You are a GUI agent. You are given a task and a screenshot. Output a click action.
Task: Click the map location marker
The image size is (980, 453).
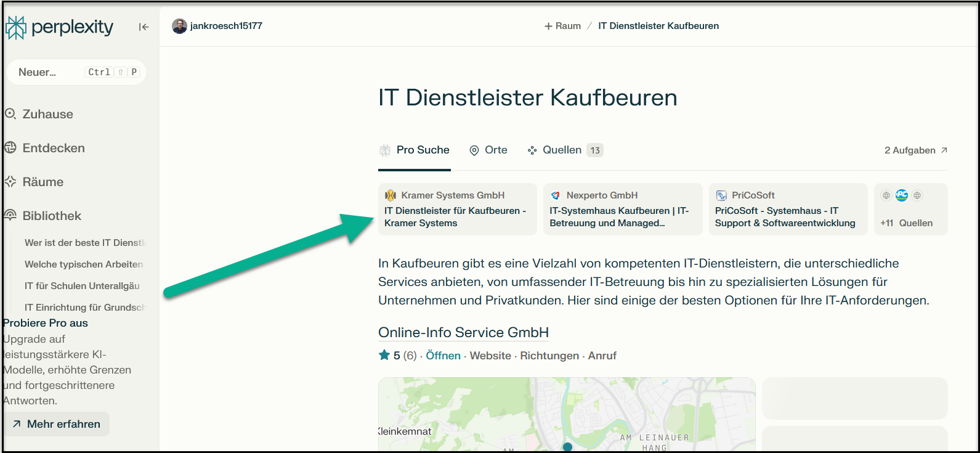point(567,446)
